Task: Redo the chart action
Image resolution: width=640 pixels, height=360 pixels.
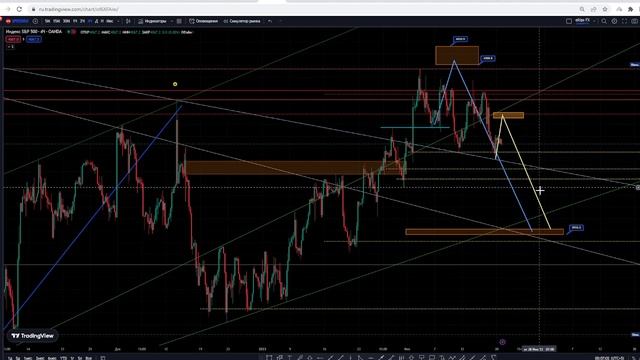Action: pyautogui.click(x=280, y=21)
